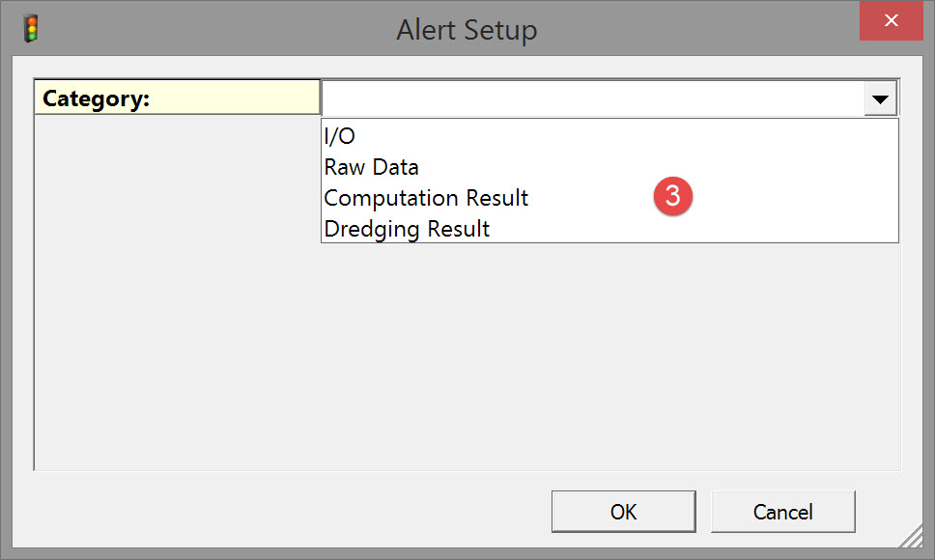Click the Alert Setup title text
Screen dimensions: 935x560
click(467, 30)
